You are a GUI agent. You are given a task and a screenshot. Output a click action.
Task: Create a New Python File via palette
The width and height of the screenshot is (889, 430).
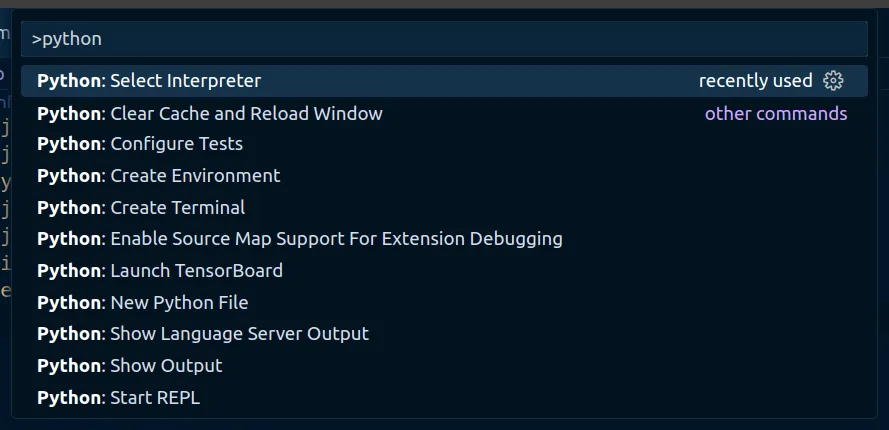(x=143, y=302)
